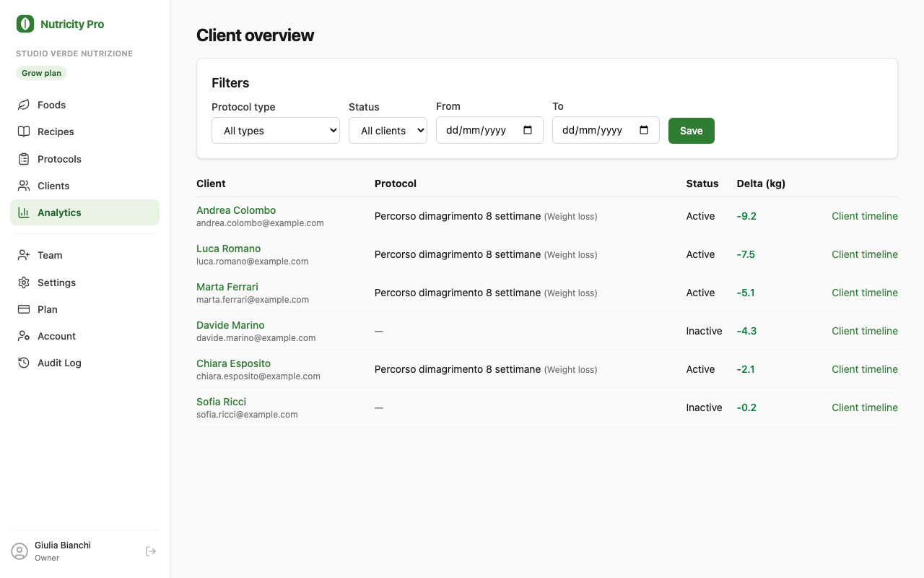
Task: View Client timeline for Andrea Colombo
Action: click(865, 216)
